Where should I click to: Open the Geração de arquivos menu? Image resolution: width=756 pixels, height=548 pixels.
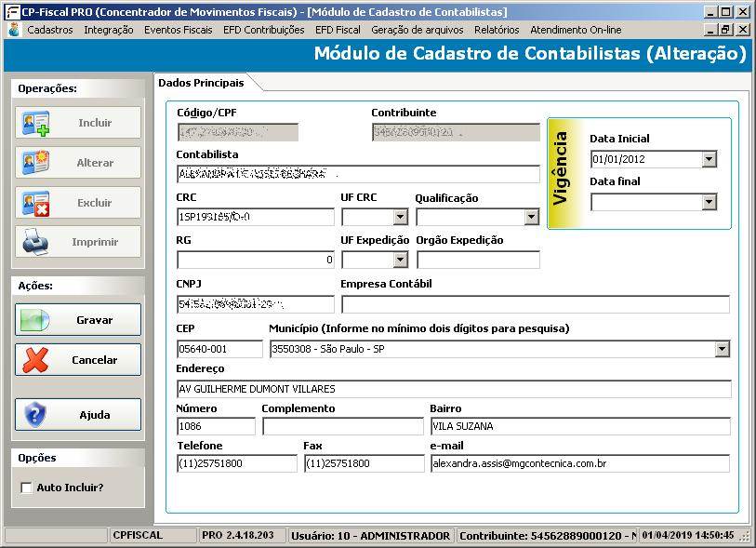tap(417, 30)
